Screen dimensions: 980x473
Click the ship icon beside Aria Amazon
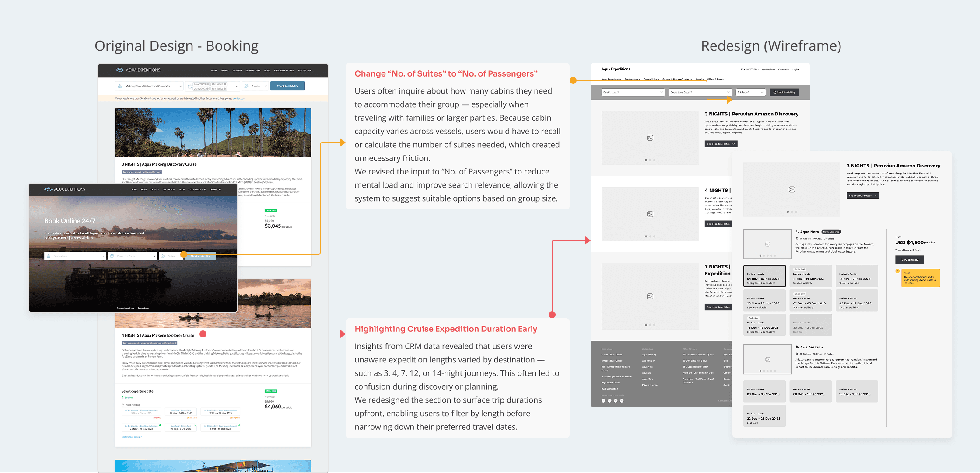[x=797, y=347]
